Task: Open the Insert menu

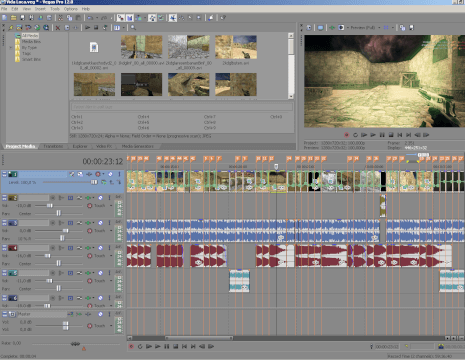Action: click(x=40, y=9)
